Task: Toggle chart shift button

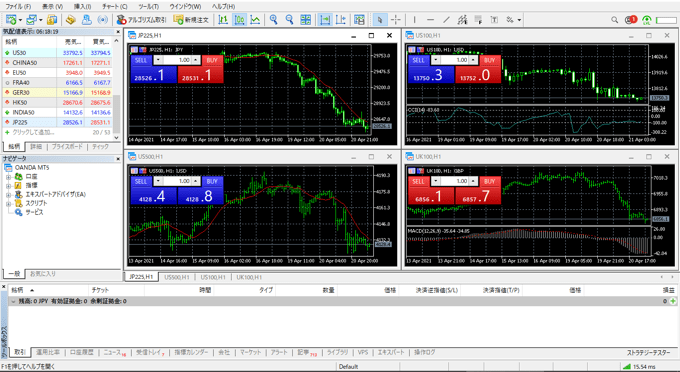Action: click(341, 20)
